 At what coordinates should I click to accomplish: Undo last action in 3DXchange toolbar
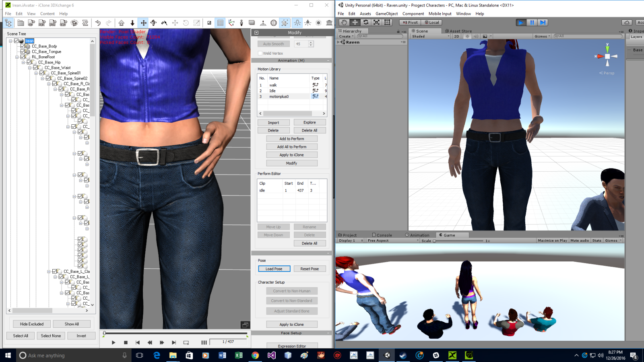[x=98, y=23]
